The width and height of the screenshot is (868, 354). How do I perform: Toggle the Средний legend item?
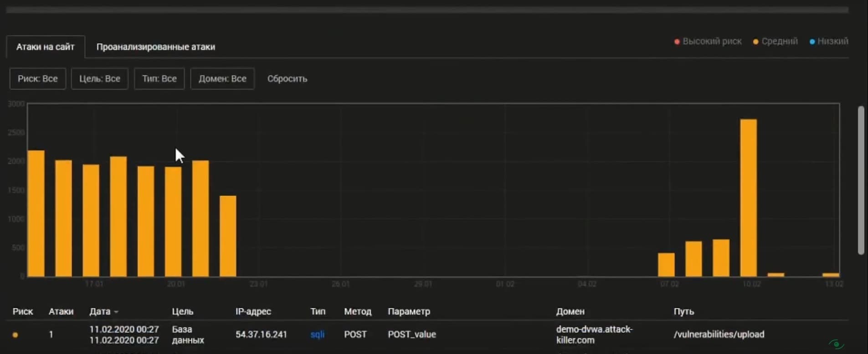pos(776,41)
